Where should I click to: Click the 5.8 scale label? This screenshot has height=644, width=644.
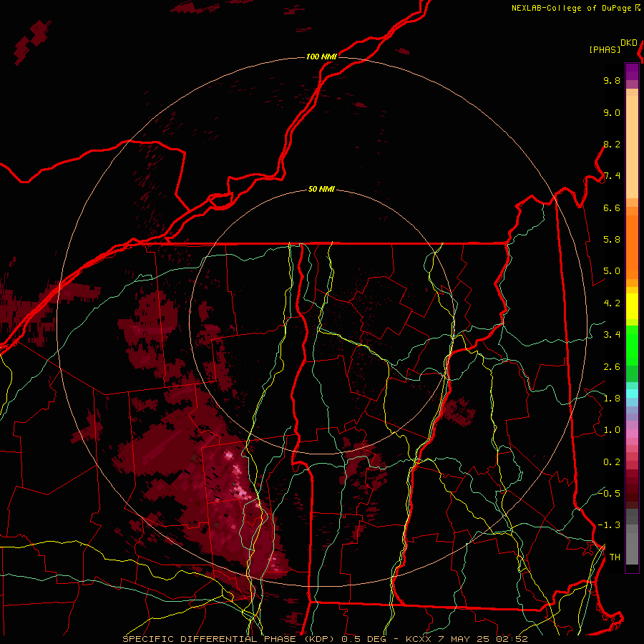612,240
